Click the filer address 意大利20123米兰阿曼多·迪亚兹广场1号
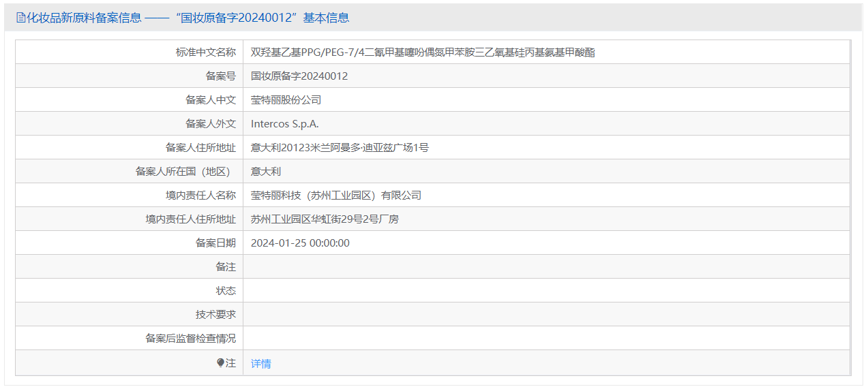Image resolution: width=868 pixels, height=389 pixels. point(340,147)
